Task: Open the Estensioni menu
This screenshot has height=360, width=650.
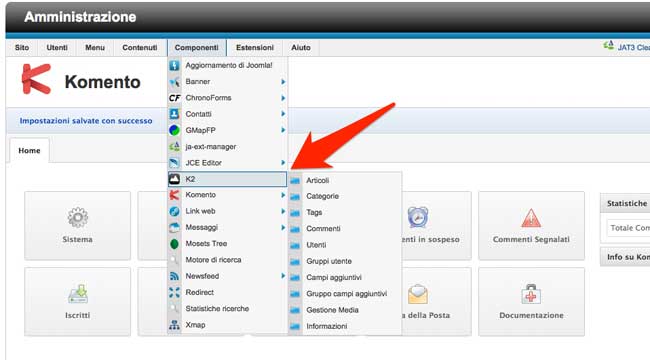Action: click(x=255, y=48)
